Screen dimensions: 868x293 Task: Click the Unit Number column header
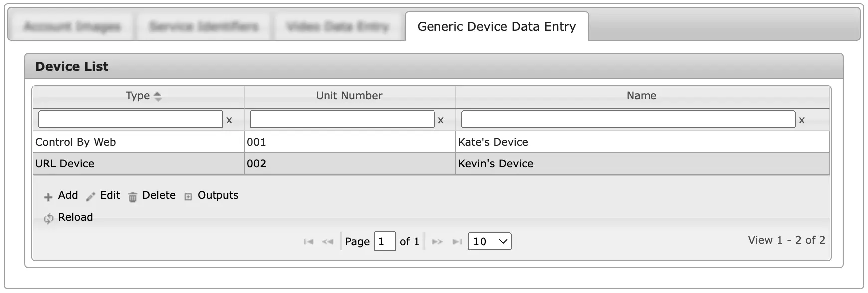[x=349, y=96]
